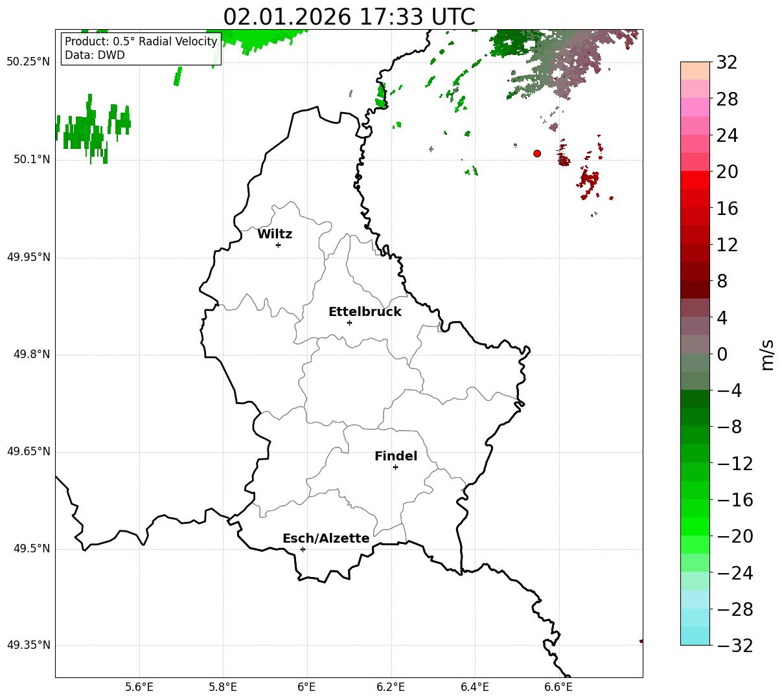782x700 pixels.
Task: Click the 49.95°N latitude label
Action: (x=29, y=257)
